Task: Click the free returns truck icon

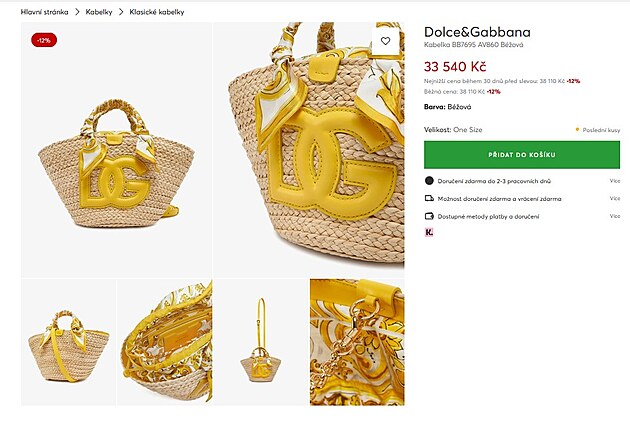Action: click(x=429, y=198)
